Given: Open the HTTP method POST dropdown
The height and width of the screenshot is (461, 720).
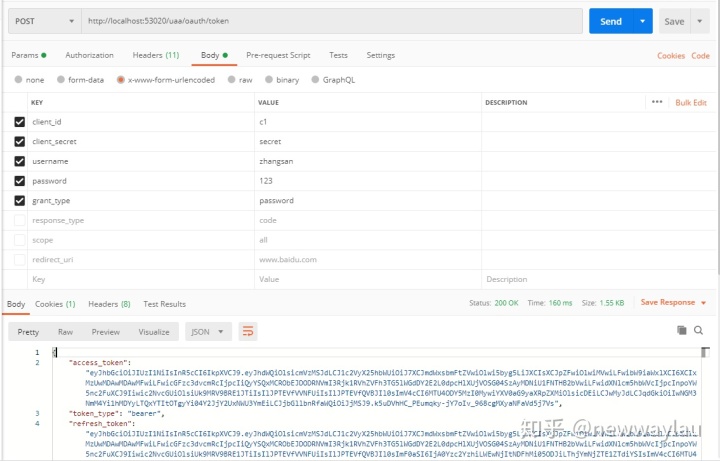Looking at the screenshot, I should (45, 21).
